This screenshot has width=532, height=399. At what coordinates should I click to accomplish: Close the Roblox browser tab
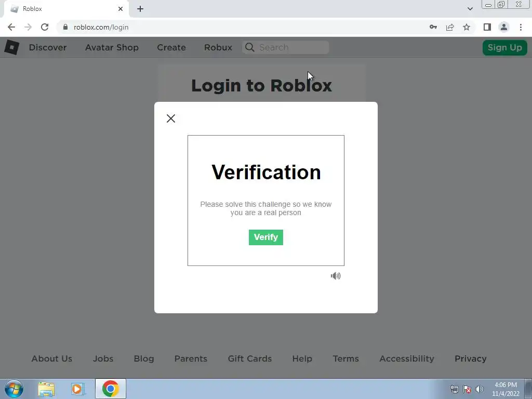point(121,9)
